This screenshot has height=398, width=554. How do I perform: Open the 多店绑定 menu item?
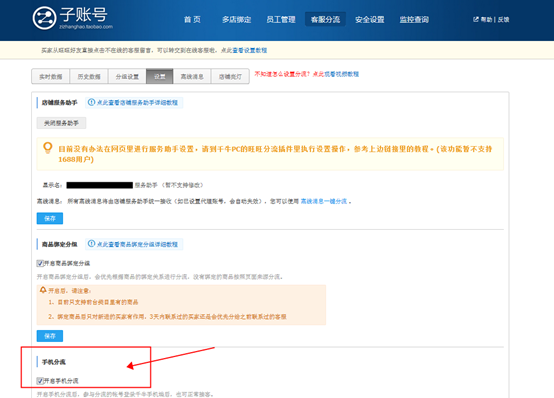pos(236,19)
